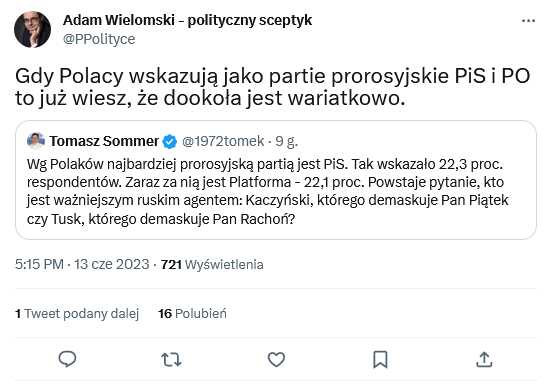Open Tomasz Sommer's profile name
The width and height of the screenshot is (551, 381).
104,141
